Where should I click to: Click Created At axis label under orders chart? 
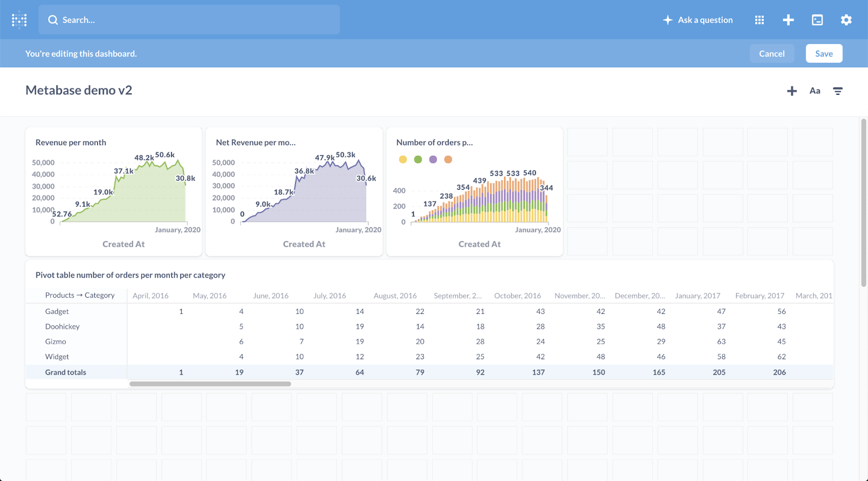[x=480, y=244]
